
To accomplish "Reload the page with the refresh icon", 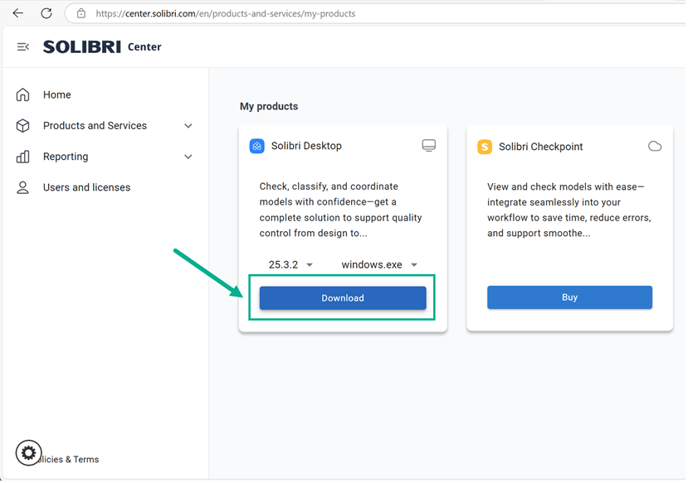I will [46, 13].
